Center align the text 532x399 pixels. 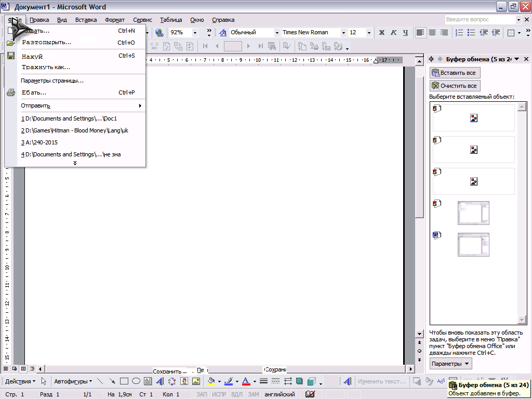[432, 33]
